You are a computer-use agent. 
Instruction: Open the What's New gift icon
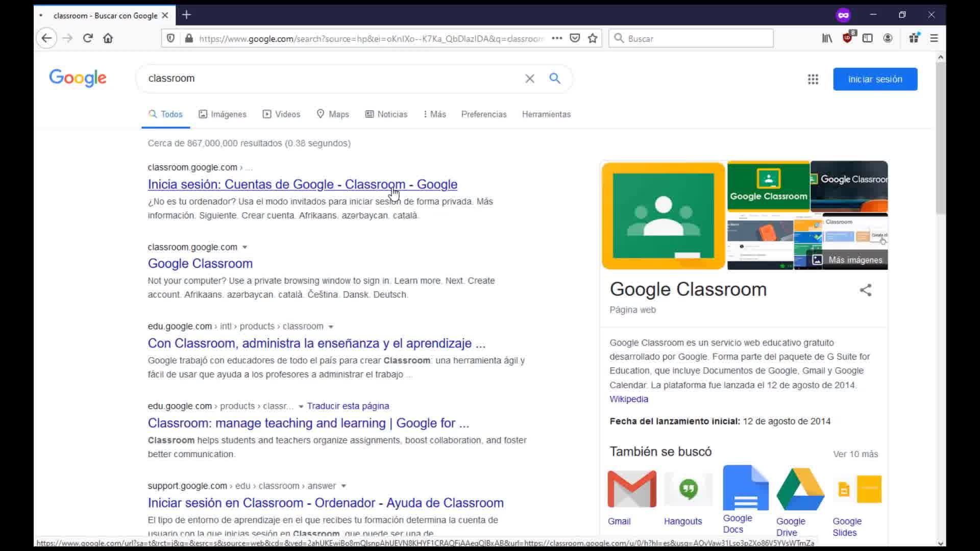pyautogui.click(x=914, y=38)
